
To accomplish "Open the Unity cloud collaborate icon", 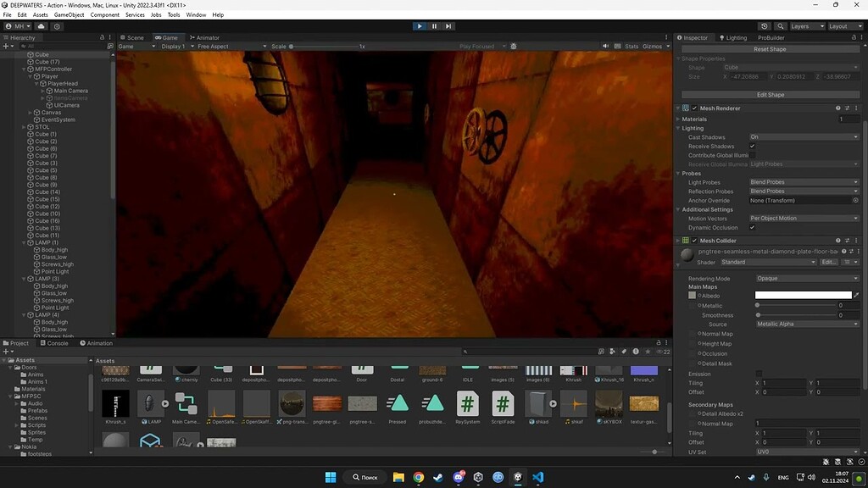I will pos(763,26).
